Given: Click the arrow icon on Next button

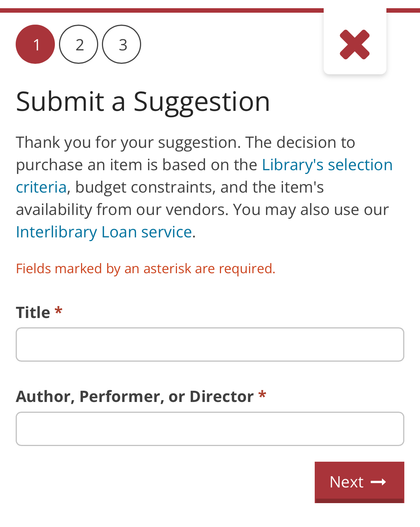Looking at the screenshot, I should [x=378, y=482].
